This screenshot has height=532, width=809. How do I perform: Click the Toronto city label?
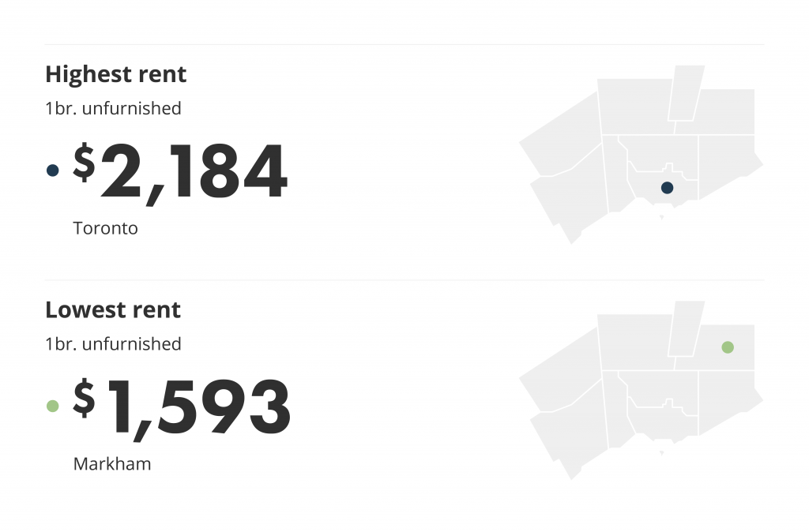[x=105, y=228]
